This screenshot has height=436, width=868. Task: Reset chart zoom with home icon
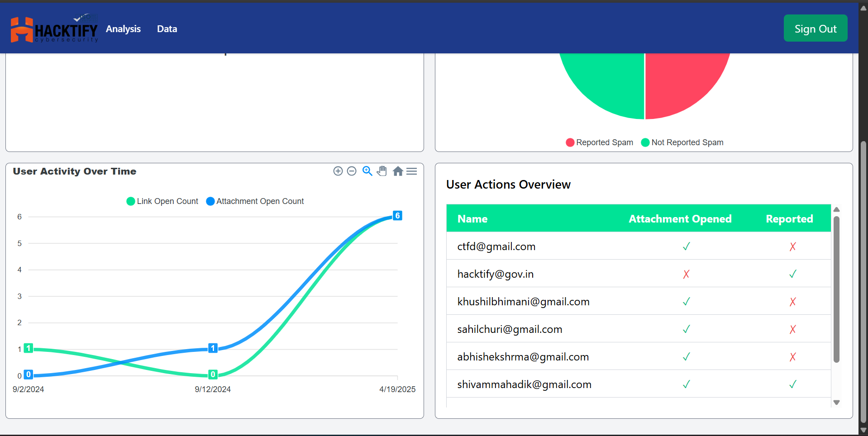[x=398, y=171]
